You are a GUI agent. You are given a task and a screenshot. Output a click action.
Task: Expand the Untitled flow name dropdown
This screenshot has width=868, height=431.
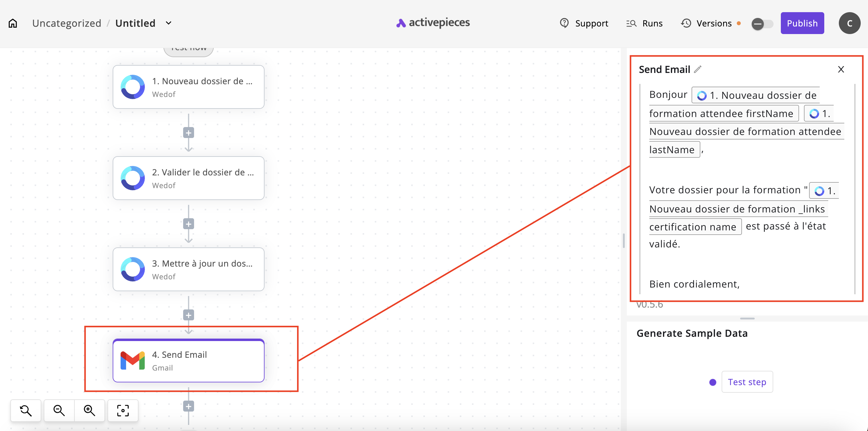click(169, 23)
